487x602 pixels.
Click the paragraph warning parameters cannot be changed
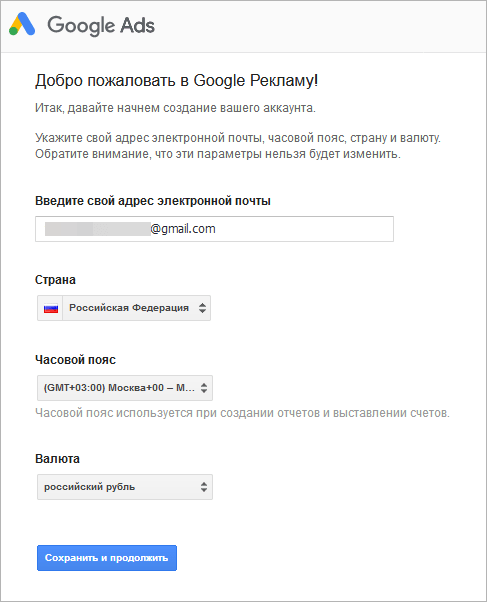[238, 146]
